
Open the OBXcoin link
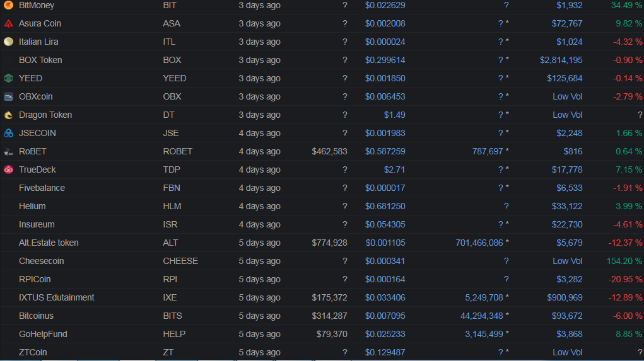pyautogui.click(x=36, y=96)
